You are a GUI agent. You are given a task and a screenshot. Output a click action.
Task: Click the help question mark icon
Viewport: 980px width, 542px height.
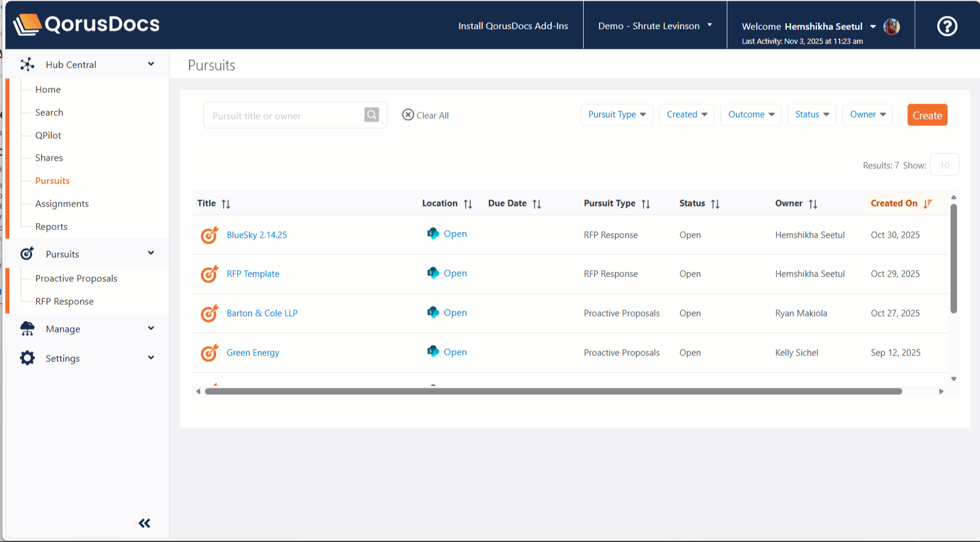[x=946, y=26]
